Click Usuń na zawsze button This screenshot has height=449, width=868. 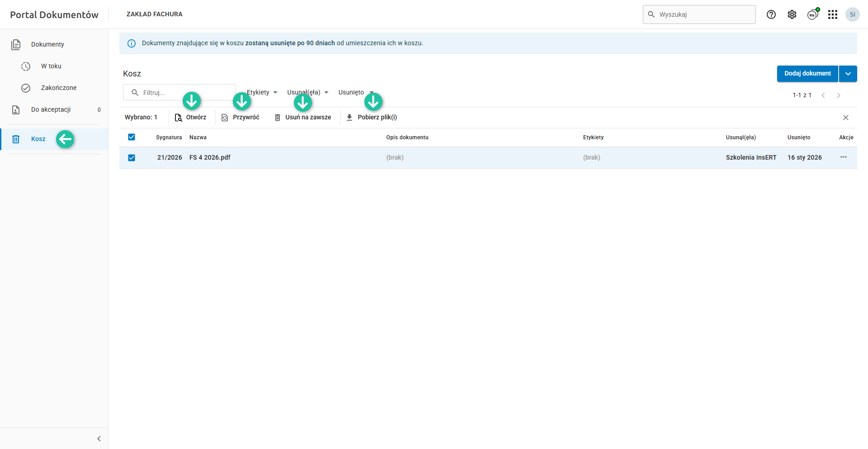coord(303,118)
